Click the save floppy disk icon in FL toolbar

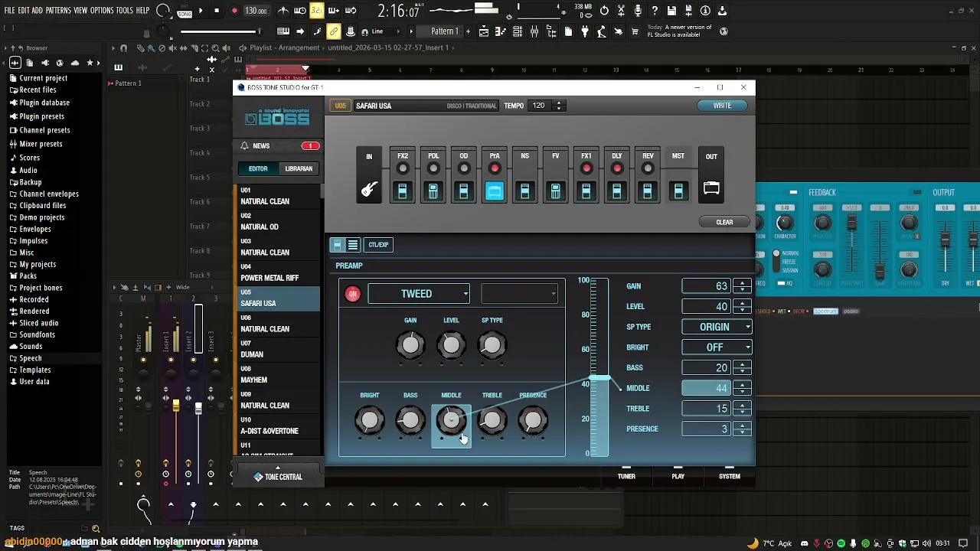click(671, 11)
